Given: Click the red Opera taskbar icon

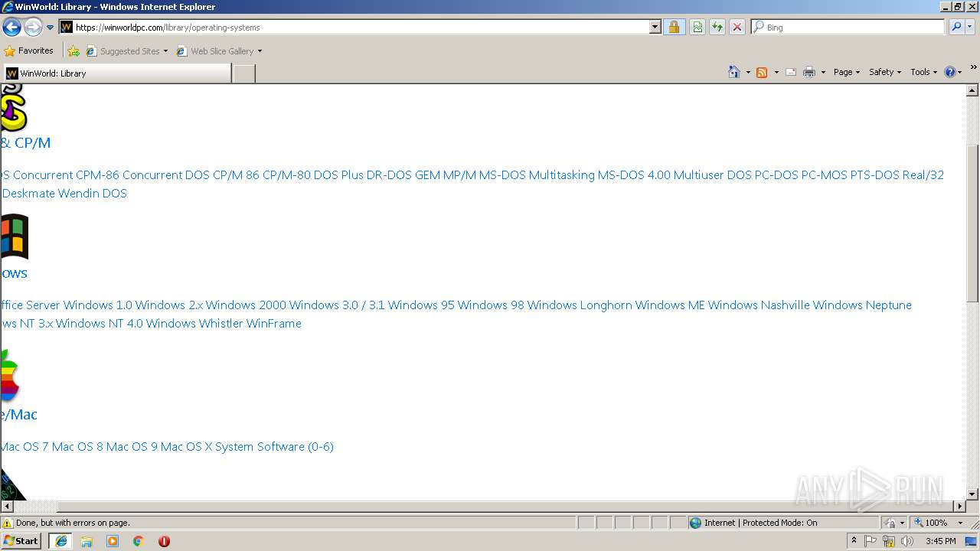Looking at the screenshot, I should pyautogui.click(x=164, y=541).
